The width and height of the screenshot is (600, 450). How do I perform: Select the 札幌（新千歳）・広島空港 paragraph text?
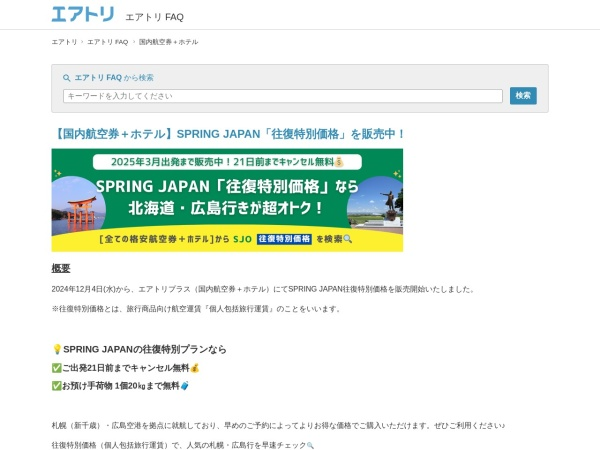pyautogui.click(x=278, y=426)
